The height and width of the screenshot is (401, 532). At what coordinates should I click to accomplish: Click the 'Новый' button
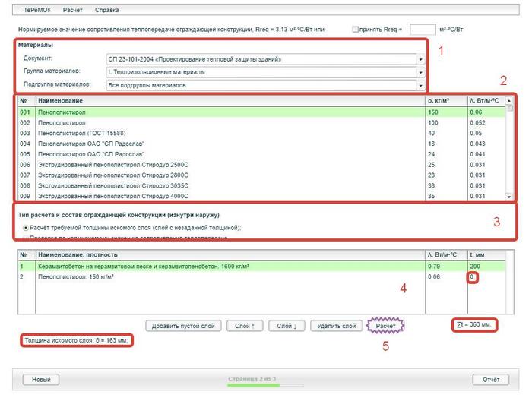click(41, 379)
